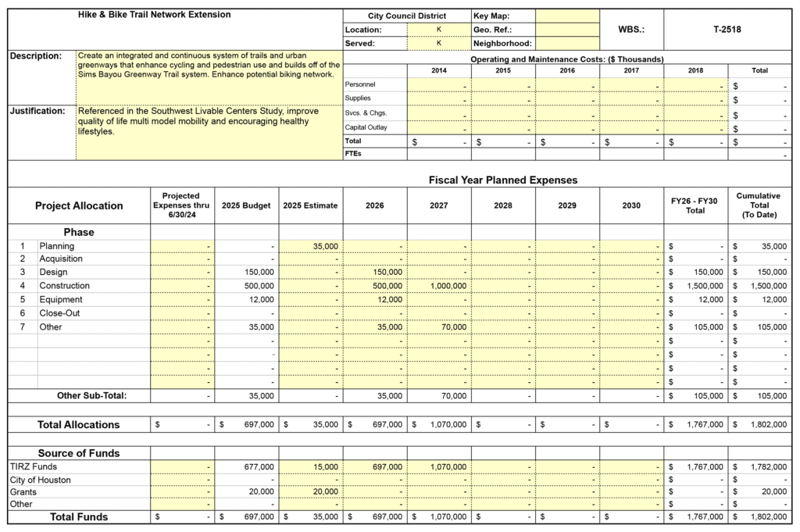Click the Description text field
Image resolution: width=800 pixels, height=532 pixels.
[209, 77]
